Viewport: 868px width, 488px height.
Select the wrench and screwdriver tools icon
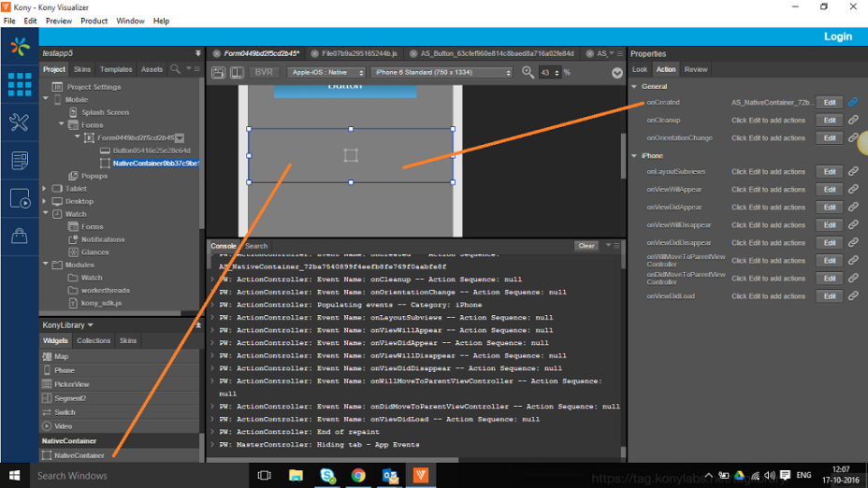point(20,122)
